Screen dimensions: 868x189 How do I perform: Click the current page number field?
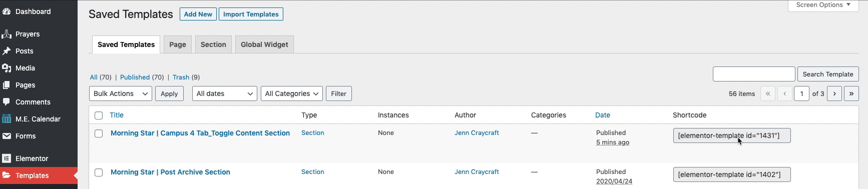(801, 93)
